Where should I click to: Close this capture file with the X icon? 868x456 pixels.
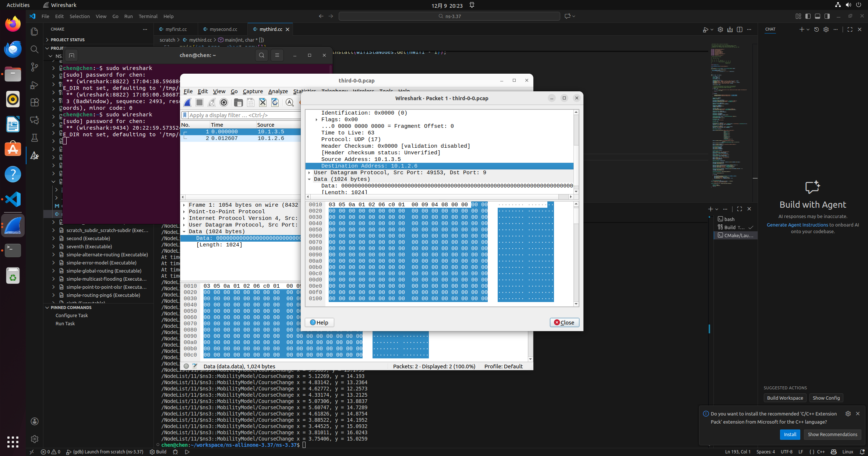(x=262, y=102)
